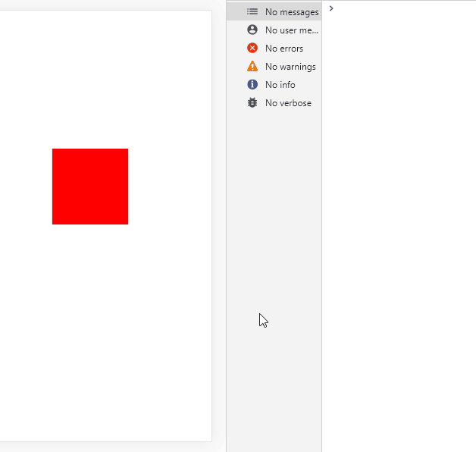Screen dimensions: 476x452
Task: Filter console by No info
Action: (274, 84)
